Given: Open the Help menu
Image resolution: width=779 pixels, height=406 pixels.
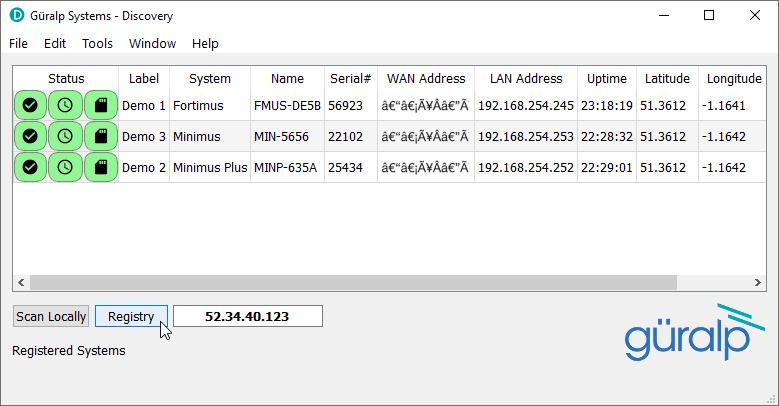Looking at the screenshot, I should click(205, 44).
